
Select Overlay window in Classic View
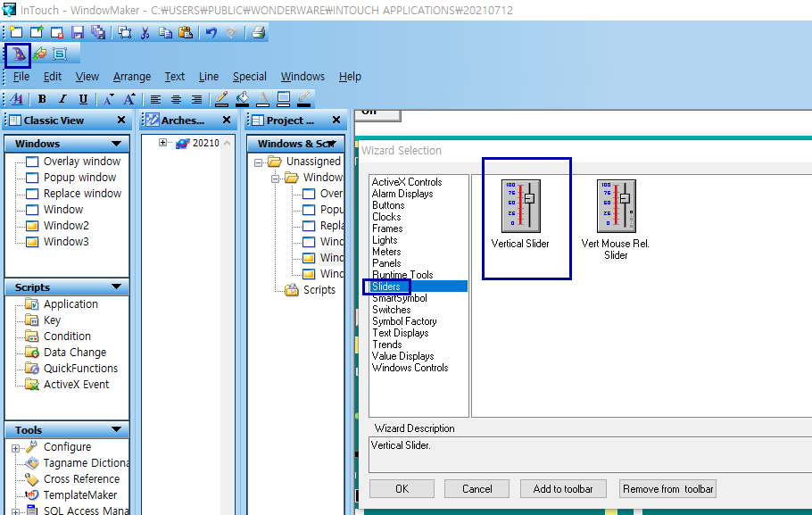[82, 162]
